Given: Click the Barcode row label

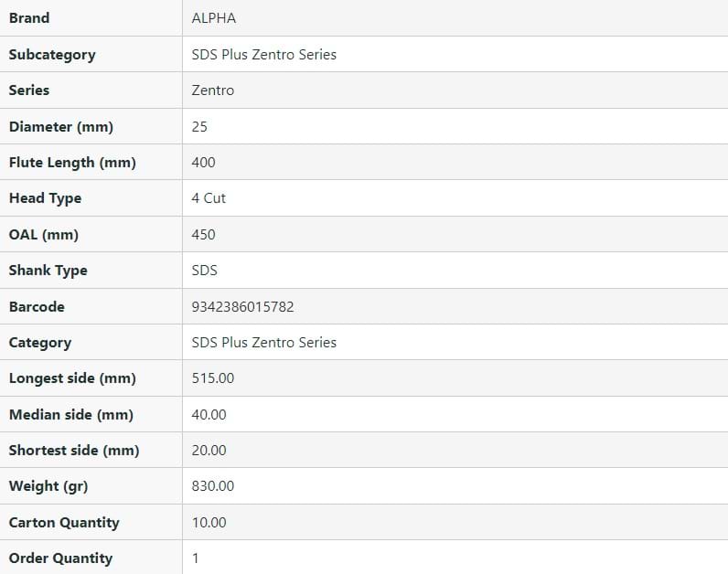Looking at the screenshot, I should 37,307.
